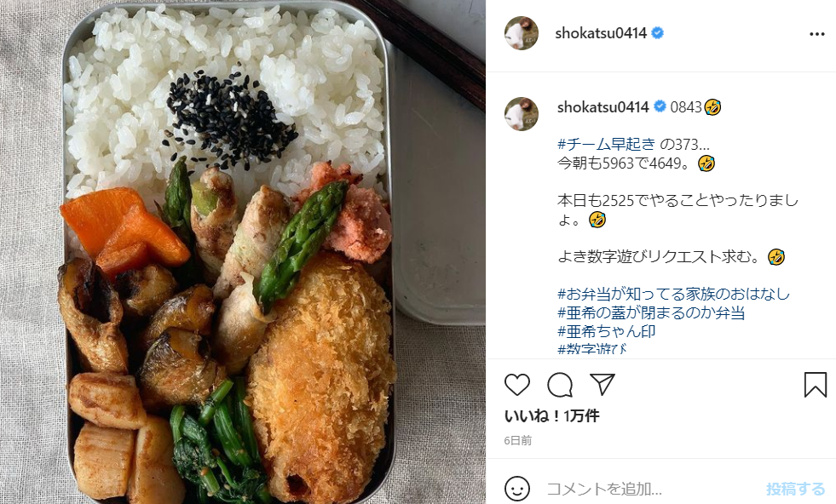The height and width of the screenshot is (504, 836).
Task: Open #お弁当が知ってる家族のおはなし hashtag
Action: click(673, 294)
